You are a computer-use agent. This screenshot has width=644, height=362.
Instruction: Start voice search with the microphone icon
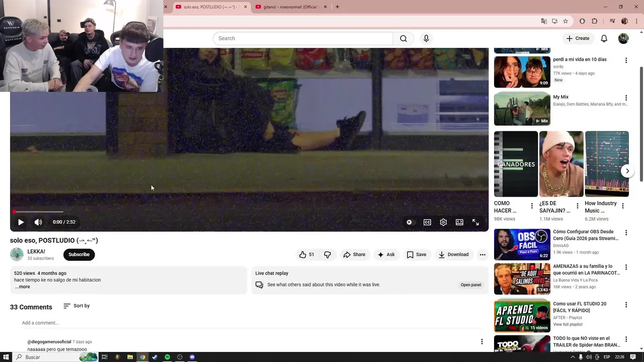(426, 39)
